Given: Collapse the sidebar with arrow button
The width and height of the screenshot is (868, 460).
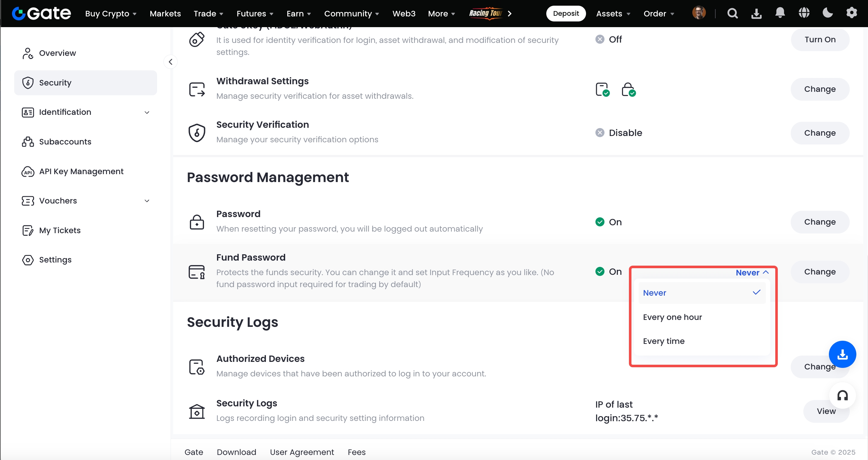Looking at the screenshot, I should 171,62.
